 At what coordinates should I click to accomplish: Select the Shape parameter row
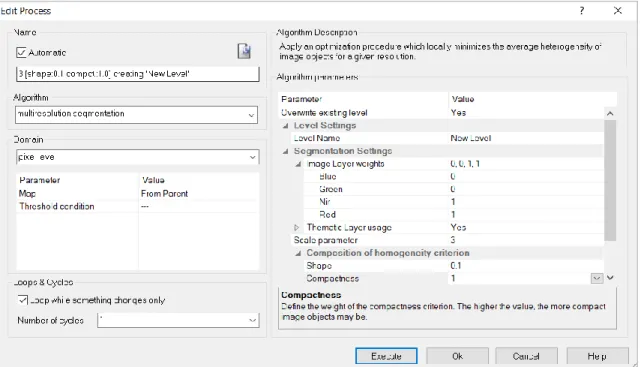click(x=454, y=266)
